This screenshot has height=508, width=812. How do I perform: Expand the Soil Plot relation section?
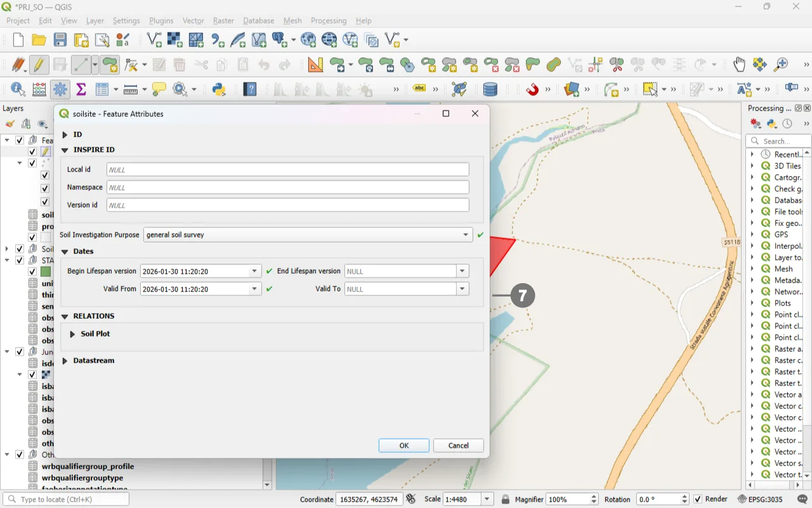(x=72, y=334)
